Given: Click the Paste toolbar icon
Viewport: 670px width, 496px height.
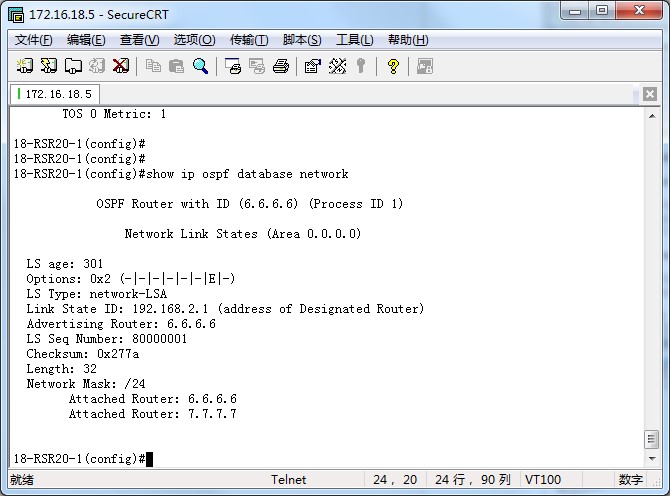Looking at the screenshot, I should pyautogui.click(x=177, y=67).
